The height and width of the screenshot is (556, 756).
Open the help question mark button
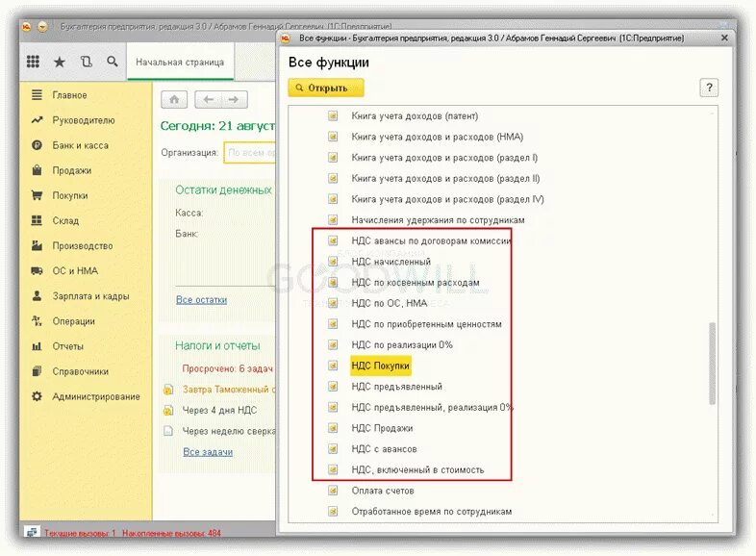(709, 88)
